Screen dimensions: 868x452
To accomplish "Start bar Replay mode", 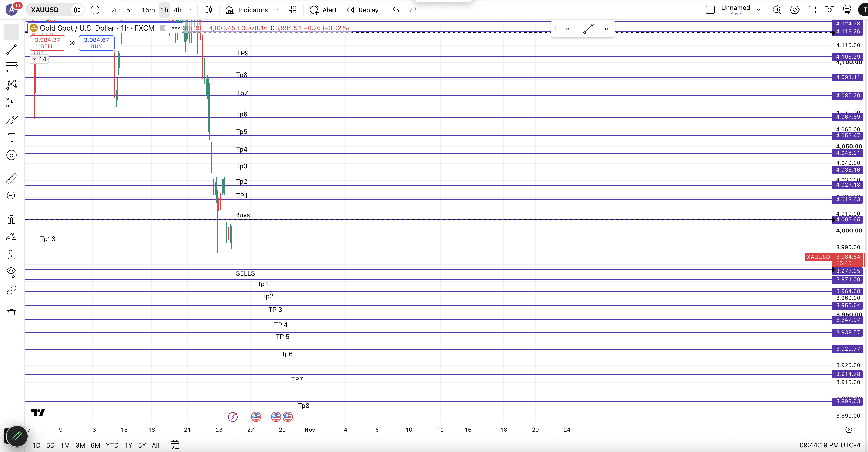I will pyautogui.click(x=363, y=10).
